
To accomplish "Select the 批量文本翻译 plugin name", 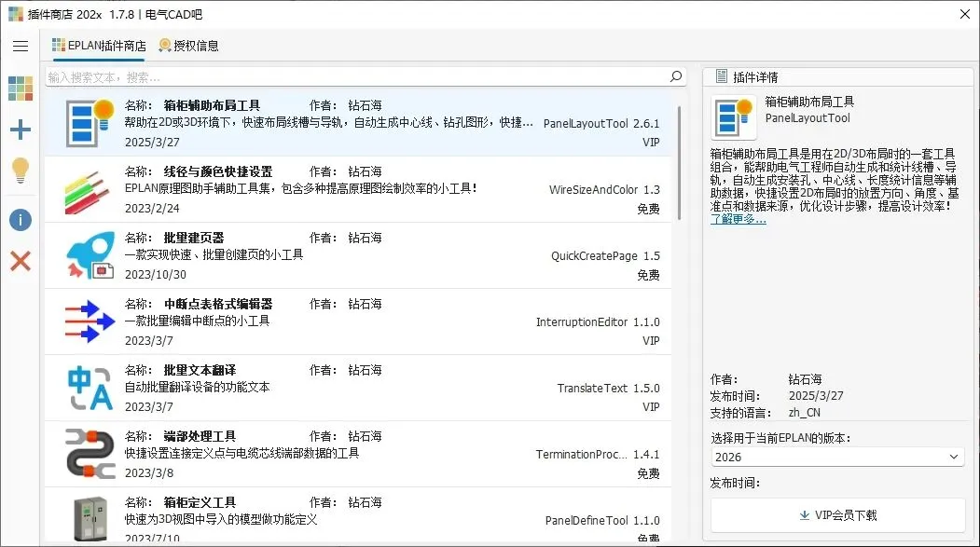I will tap(200, 370).
